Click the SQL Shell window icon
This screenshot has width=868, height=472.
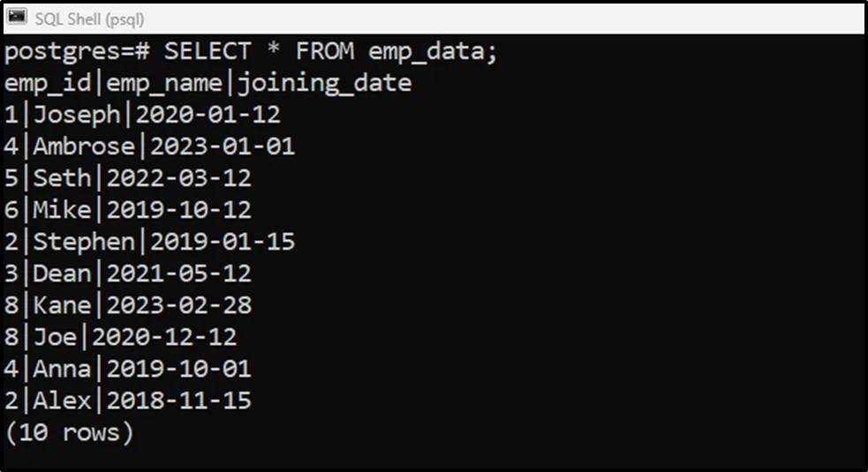[x=17, y=18]
